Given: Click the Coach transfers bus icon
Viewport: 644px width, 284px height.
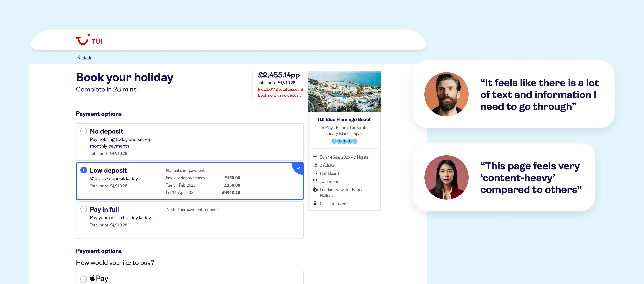Looking at the screenshot, I should [x=315, y=203].
